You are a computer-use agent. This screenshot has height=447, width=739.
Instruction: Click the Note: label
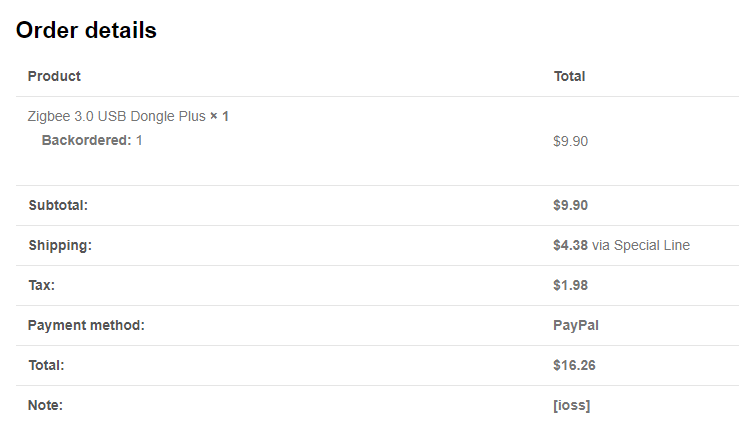pyautogui.click(x=45, y=406)
